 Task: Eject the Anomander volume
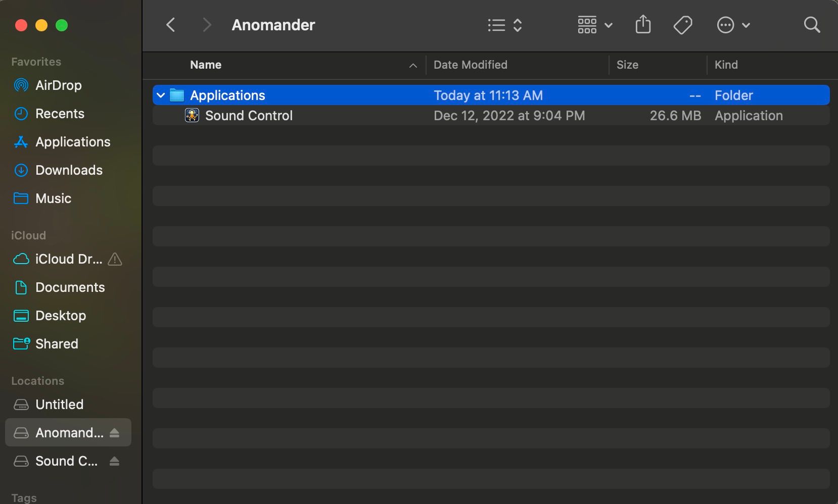click(x=115, y=433)
